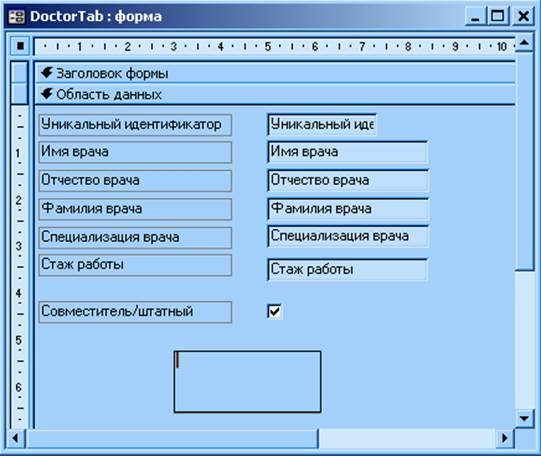
Task: Toggle the Совместитель/штатный checkbox
Action: tap(274, 311)
